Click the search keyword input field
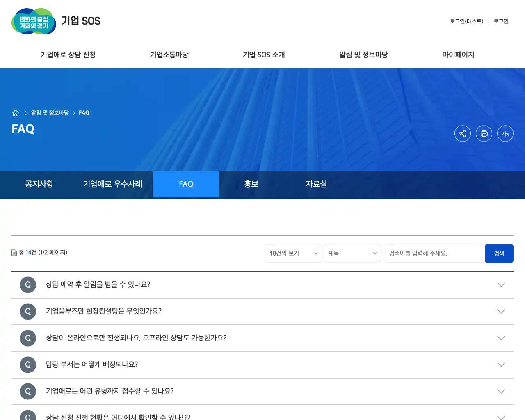The height and width of the screenshot is (420, 525). [433, 253]
